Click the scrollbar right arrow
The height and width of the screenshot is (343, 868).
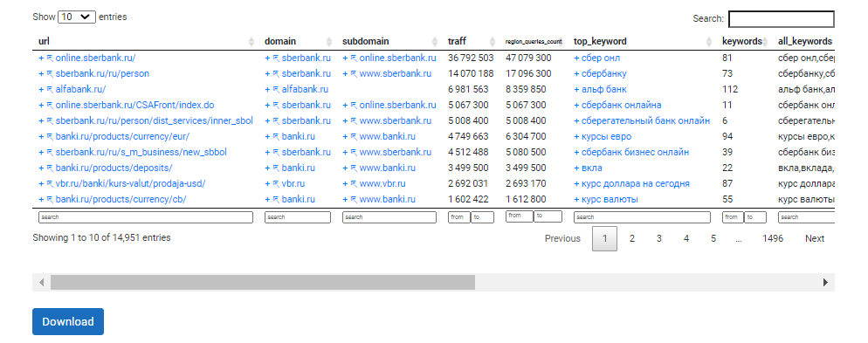[x=825, y=282]
